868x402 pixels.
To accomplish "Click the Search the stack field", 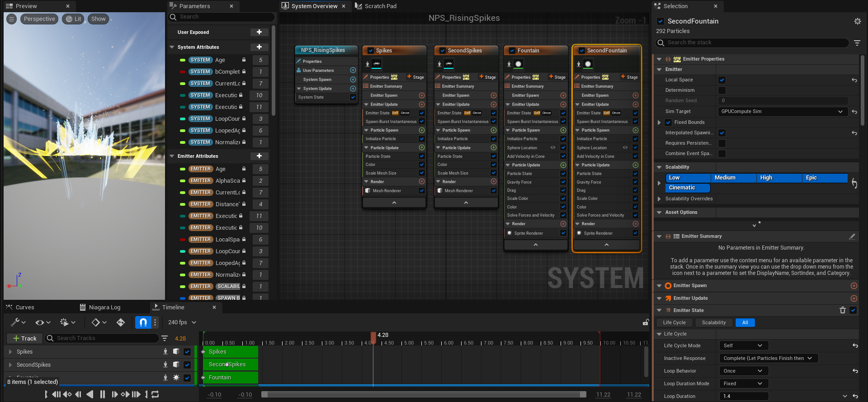I will [x=753, y=43].
